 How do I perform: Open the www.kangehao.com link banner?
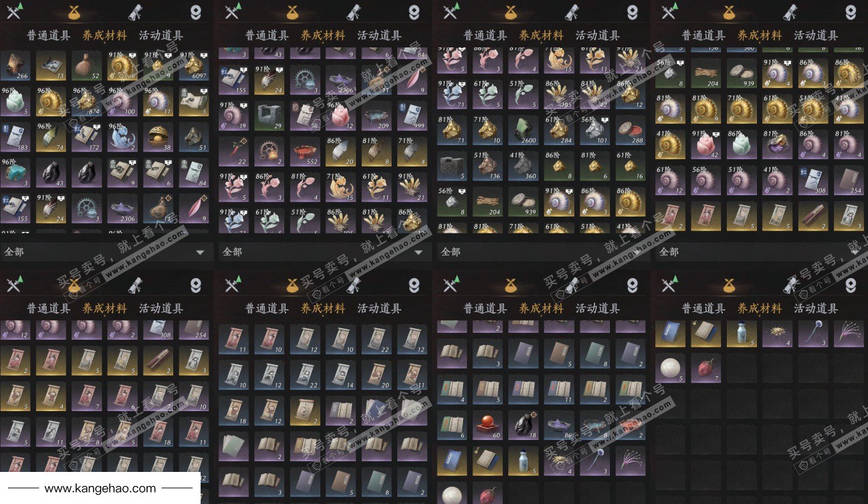[100, 488]
